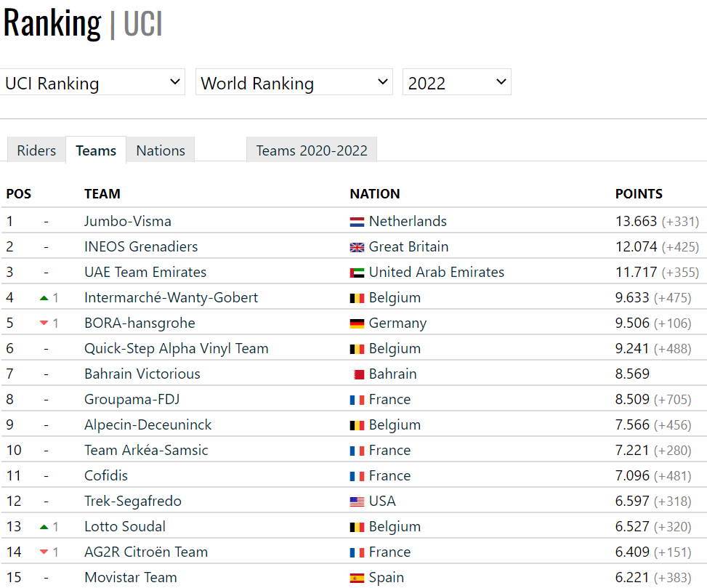
Task: Click the NATION column header
Action: pyautogui.click(x=375, y=194)
